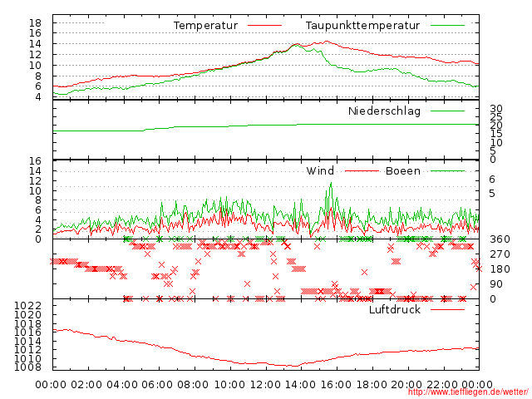Click the 90 wind direction axis value

496,284
